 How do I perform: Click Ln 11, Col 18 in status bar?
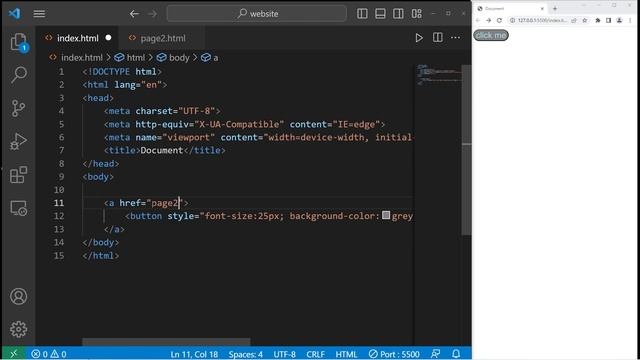tap(194, 354)
